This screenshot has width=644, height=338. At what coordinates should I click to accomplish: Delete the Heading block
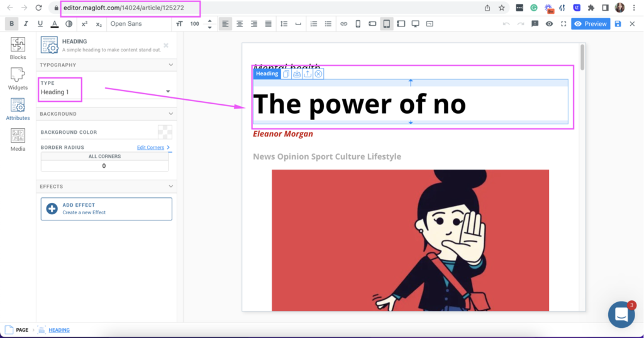coord(318,74)
